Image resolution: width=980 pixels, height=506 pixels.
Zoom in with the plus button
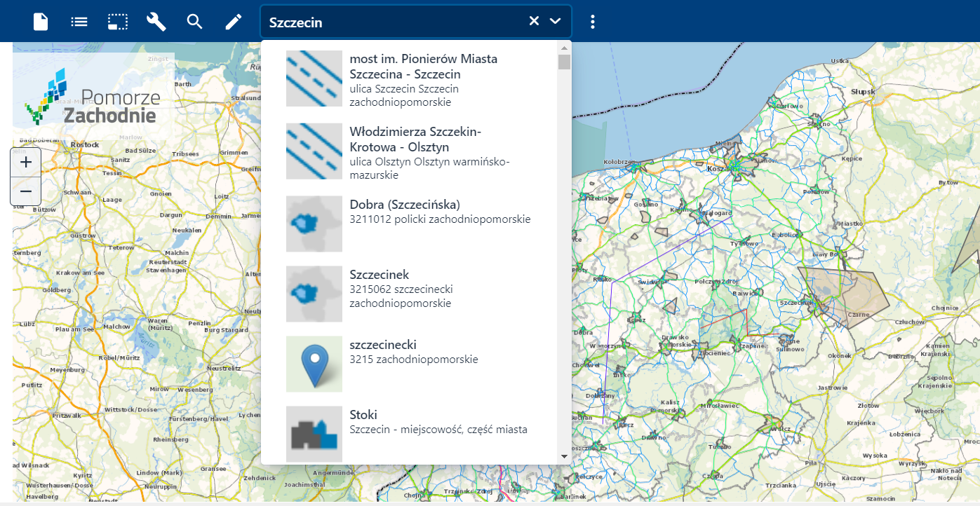click(26, 163)
